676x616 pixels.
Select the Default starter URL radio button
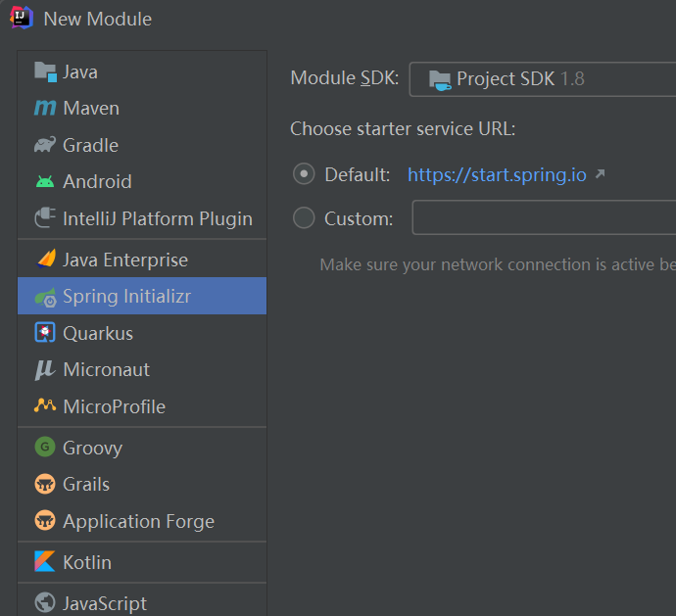304,174
